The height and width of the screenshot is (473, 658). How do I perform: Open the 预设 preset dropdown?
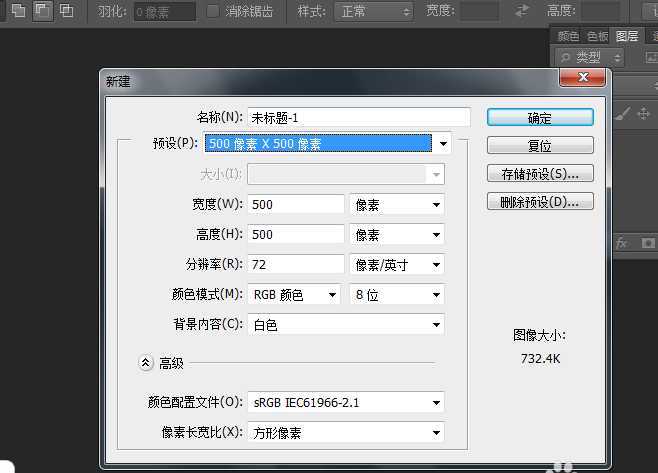coord(442,144)
